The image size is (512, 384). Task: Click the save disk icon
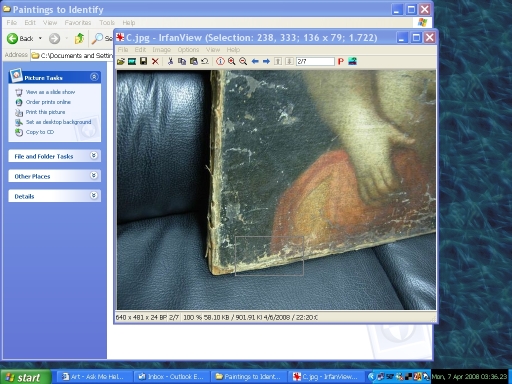pyautogui.click(x=143, y=61)
